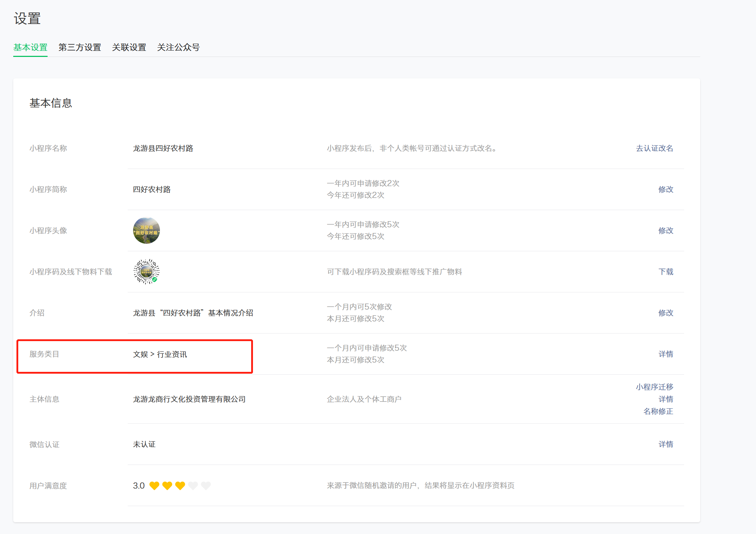Click 修改 for 小程序简称
The height and width of the screenshot is (534, 756).
665,189
